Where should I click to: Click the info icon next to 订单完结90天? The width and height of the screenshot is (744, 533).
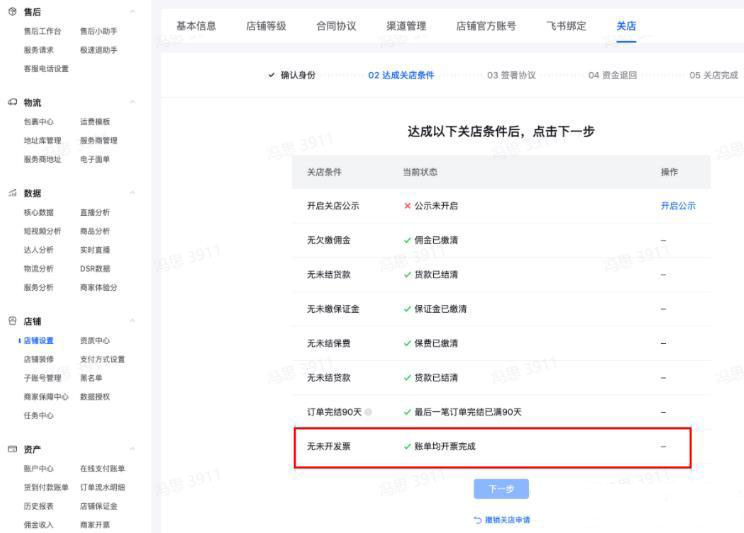click(x=368, y=412)
